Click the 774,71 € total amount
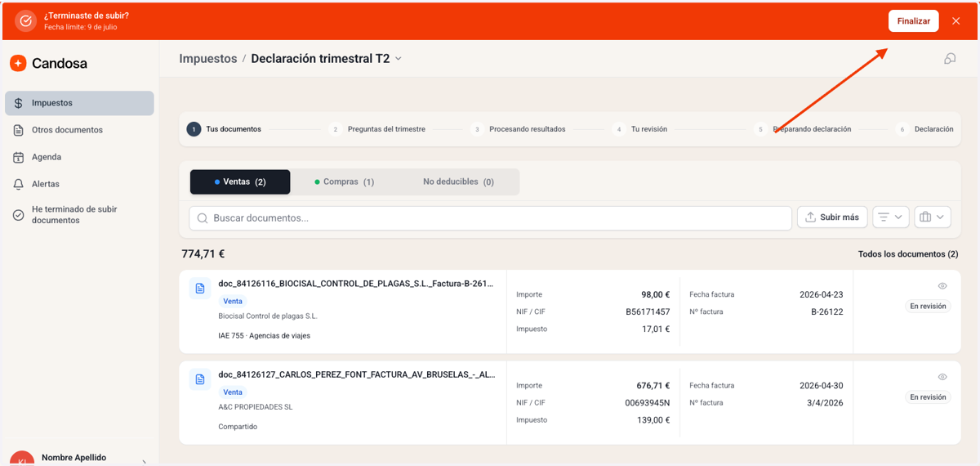This screenshot has height=466, width=980. tap(203, 254)
